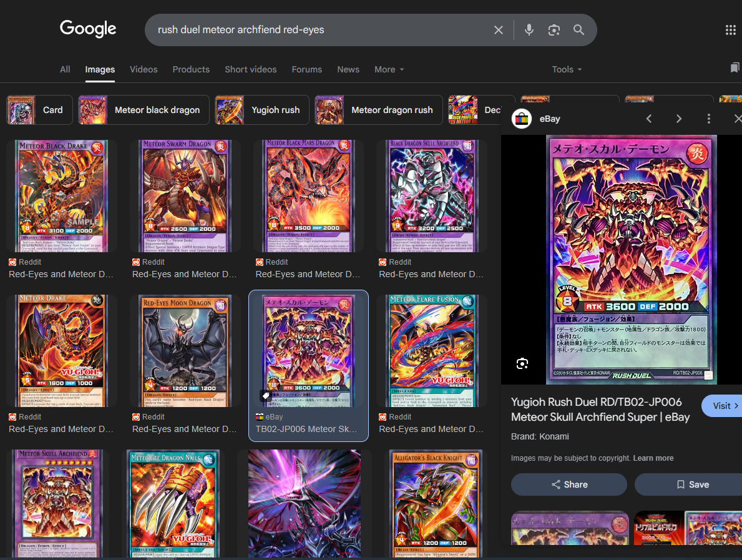Open Meteor Swarm Dragon card thumbnail
Screen dimensions: 742x560
coord(185,196)
